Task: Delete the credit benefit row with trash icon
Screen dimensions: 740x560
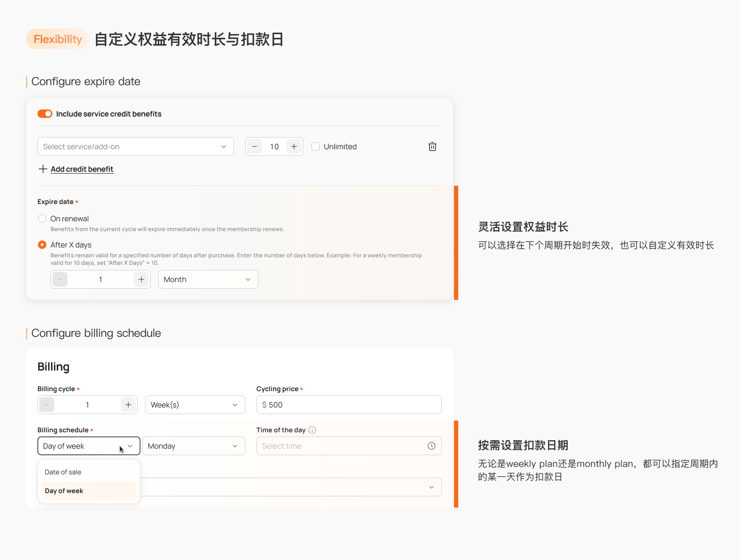Action: (x=432, y=146)
